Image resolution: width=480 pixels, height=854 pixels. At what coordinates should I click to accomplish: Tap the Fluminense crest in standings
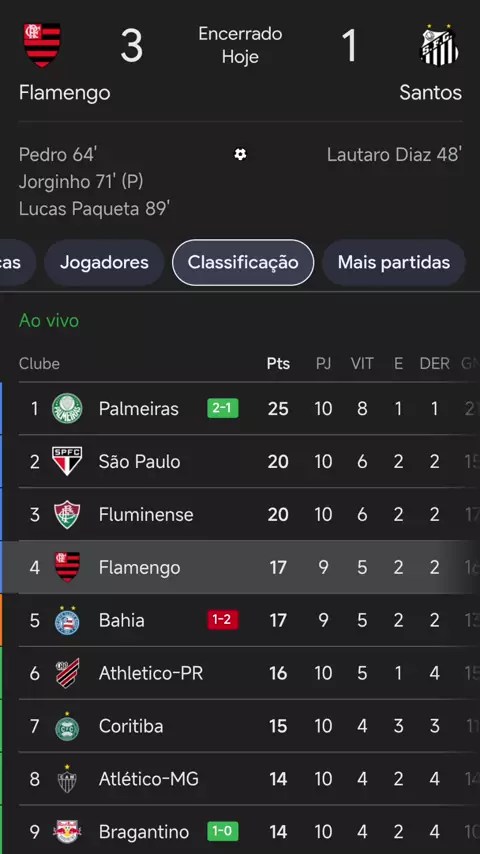[67, 515]
